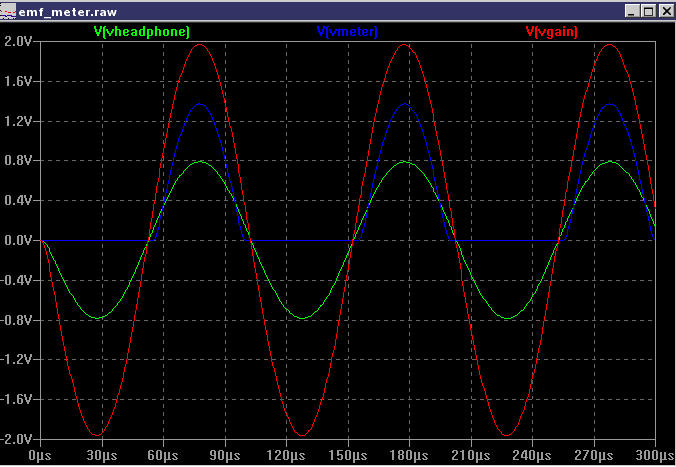Click the 2.0V vertical axis label
Viewport: 676px width, 467px height.
pos(18,41)
